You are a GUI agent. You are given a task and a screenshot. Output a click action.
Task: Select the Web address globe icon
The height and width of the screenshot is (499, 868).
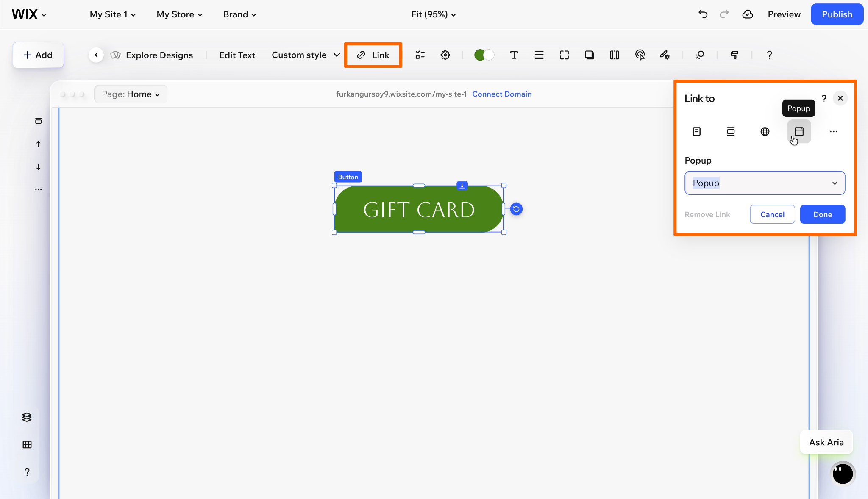click(x=765, y=131)
